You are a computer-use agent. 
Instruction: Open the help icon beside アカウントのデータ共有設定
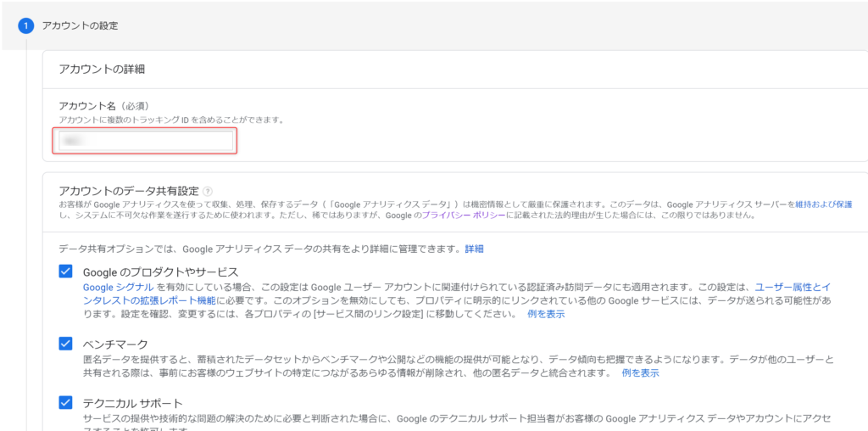point(208,192)
